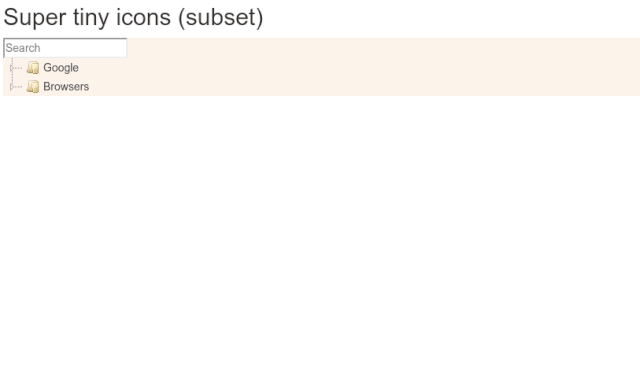Place cursor in the Search box
Screen dimensions: 640x384
point(65,48)
